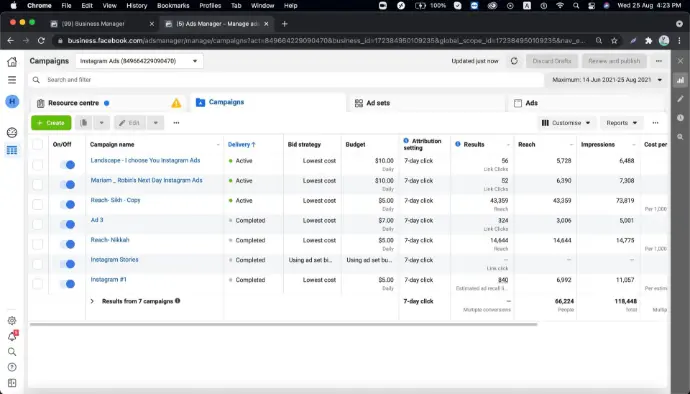
Task: Open the Instagram Ads account dropdown
Action: pos(139,61)
